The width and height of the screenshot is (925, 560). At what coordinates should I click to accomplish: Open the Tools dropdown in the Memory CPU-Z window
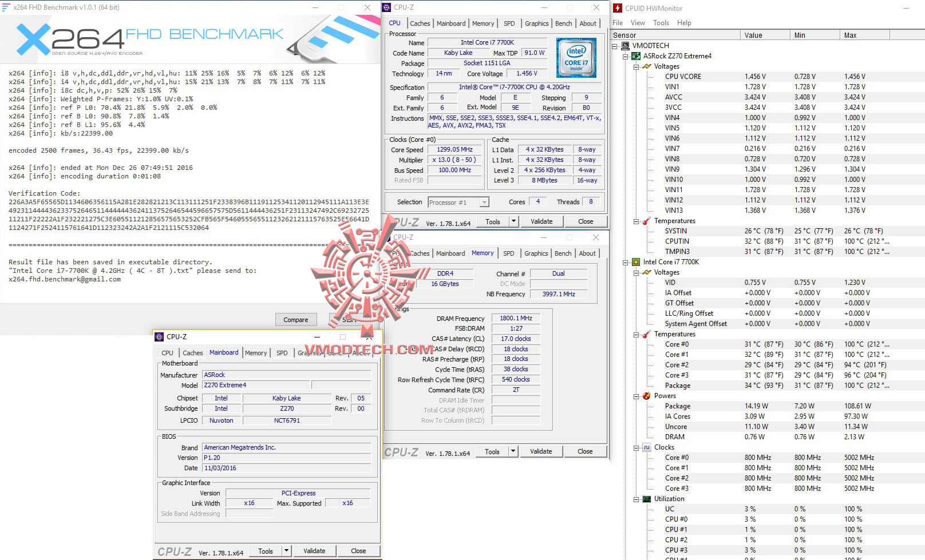[513, 451]
